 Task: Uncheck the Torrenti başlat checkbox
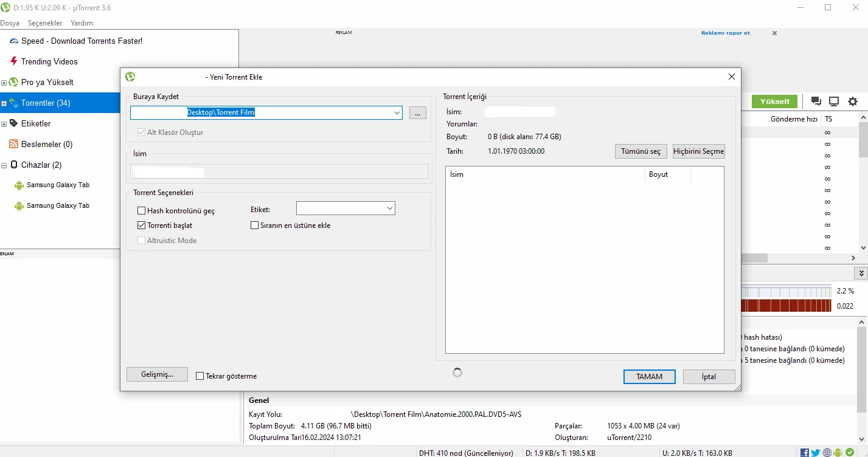coord(142,225)
